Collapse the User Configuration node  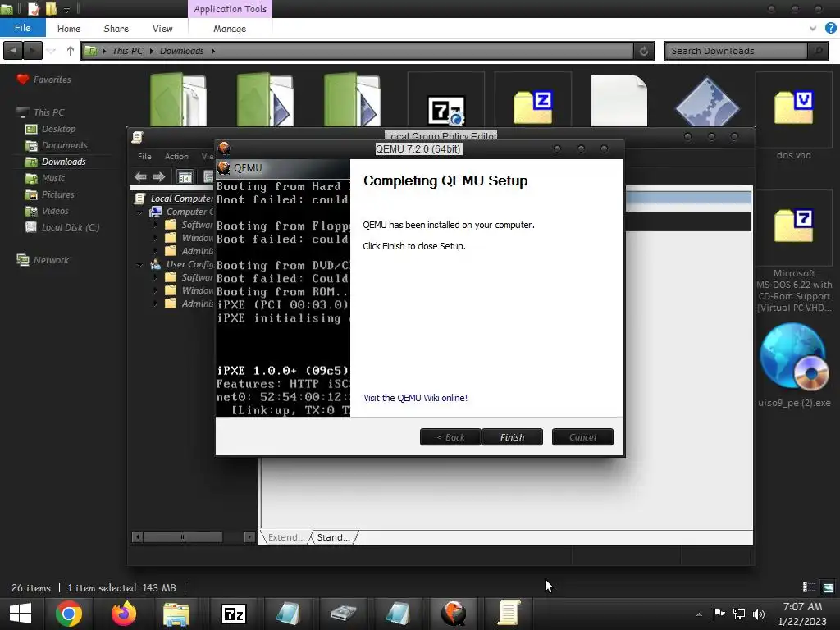[139, 265]
